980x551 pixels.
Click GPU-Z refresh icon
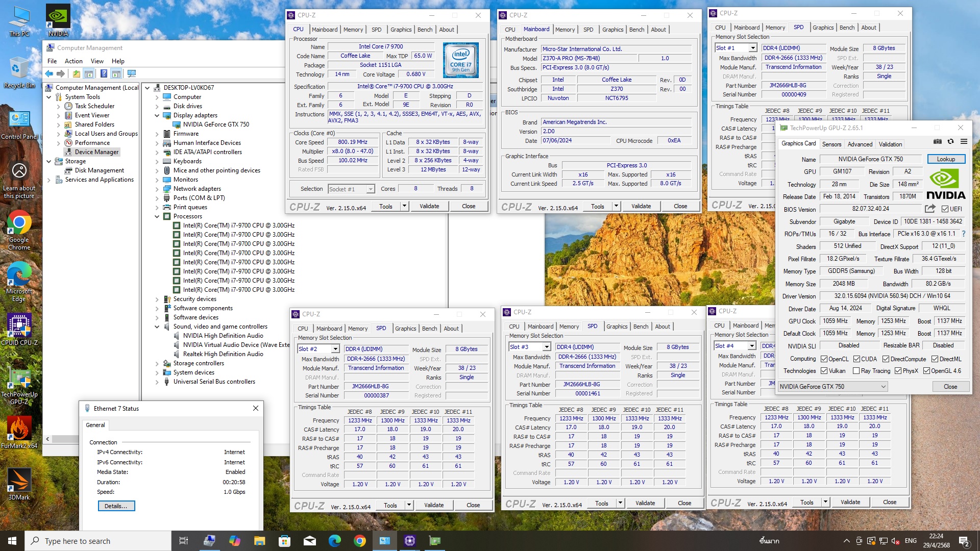(950, 142)
